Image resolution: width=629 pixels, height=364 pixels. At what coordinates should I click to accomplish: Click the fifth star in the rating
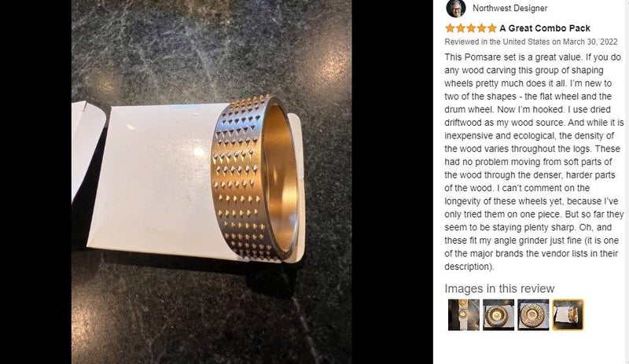[492, 28]
